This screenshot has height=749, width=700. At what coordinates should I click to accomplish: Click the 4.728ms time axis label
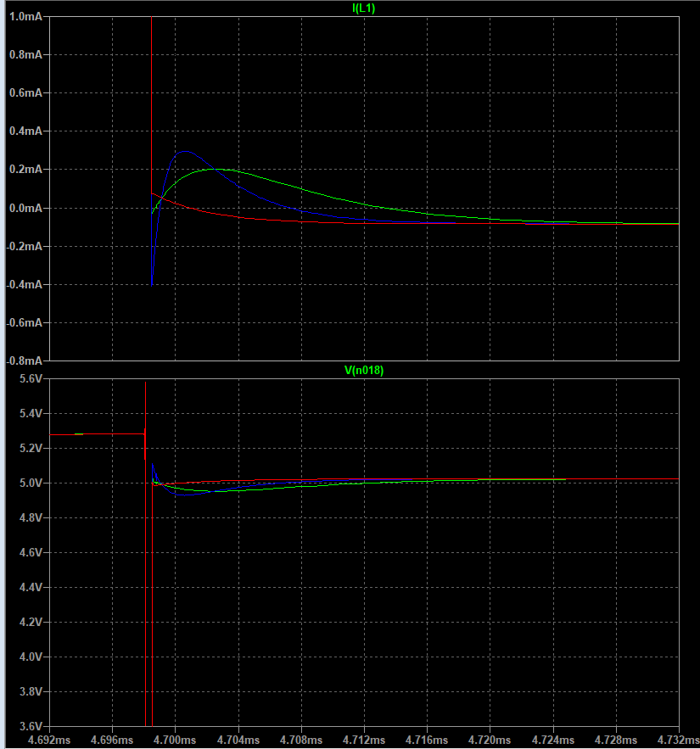[x=616, y=740]
